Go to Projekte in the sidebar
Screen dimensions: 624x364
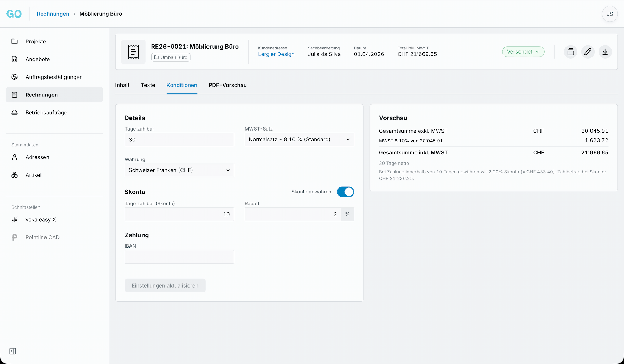click(x=54, y=41)
